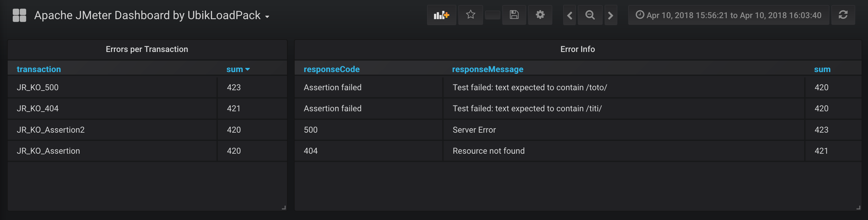Open the Error Info panel title menu
This screenshot has height=220, width=868.
pos(577,49)
